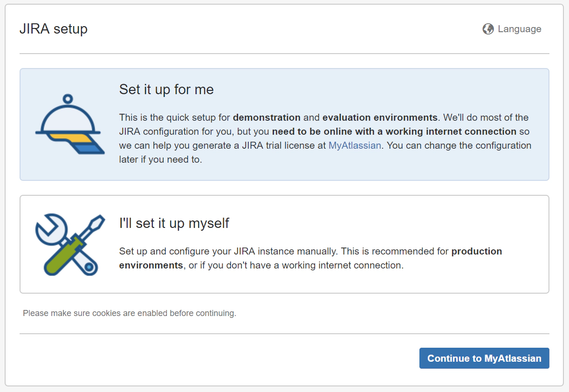Click the 'Set it up for me' title text
The image size is (569, 392).
tap(166, 89)
